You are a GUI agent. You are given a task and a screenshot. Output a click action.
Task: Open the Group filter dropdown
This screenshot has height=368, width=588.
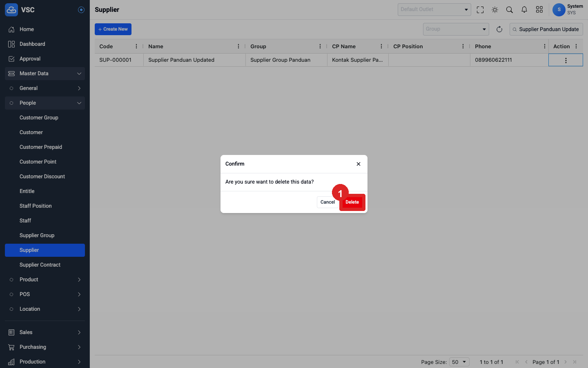456,29
